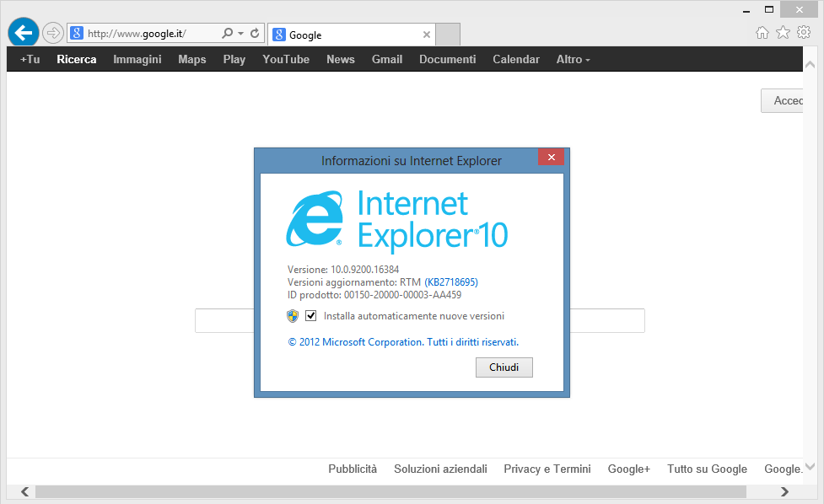Open the KB2718695 update link
This screenshot has width=824, height=504.
[451, 282]
